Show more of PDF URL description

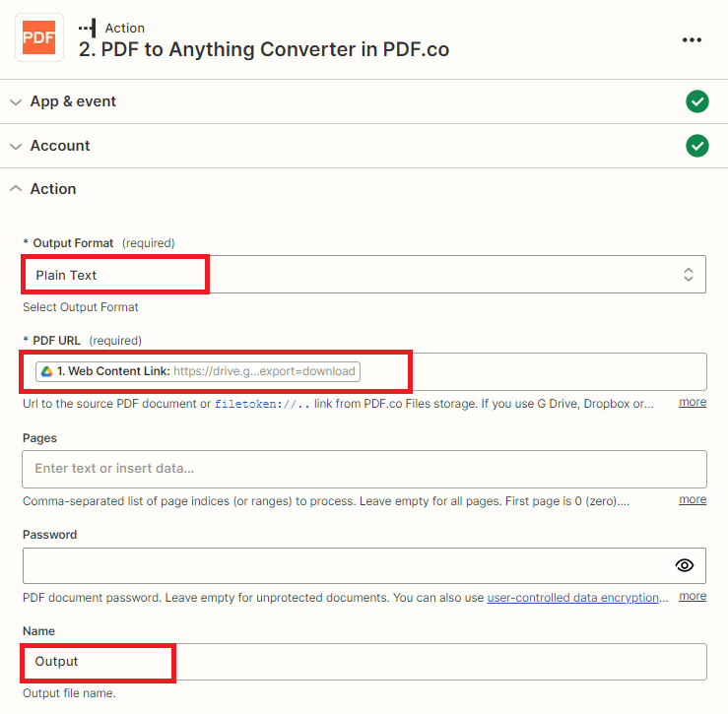(693, 402)
